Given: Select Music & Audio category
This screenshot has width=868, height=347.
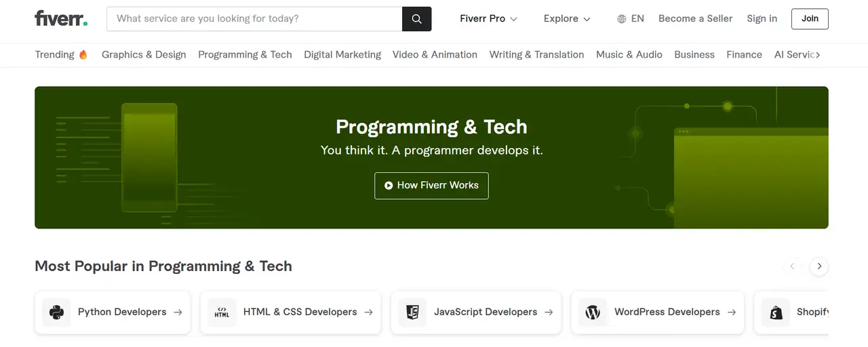Looking at the screenshot, I should [x=629, y=55].
